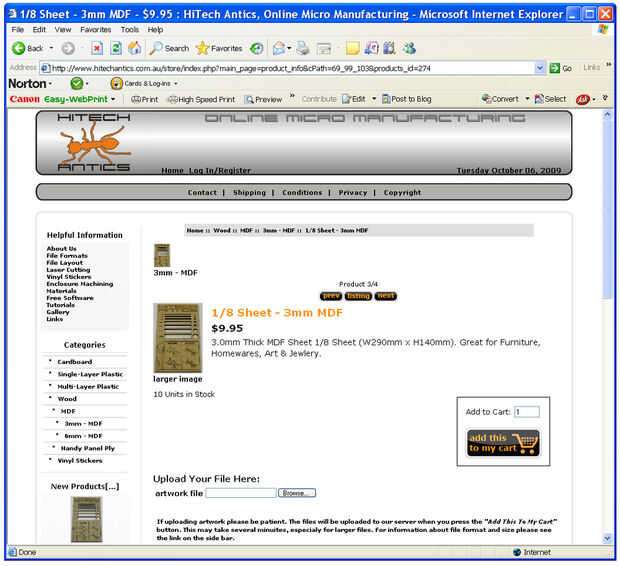Screen dimensions: 620x566
Task: Click the Browse button for artwork file
Action: (297, 493)
